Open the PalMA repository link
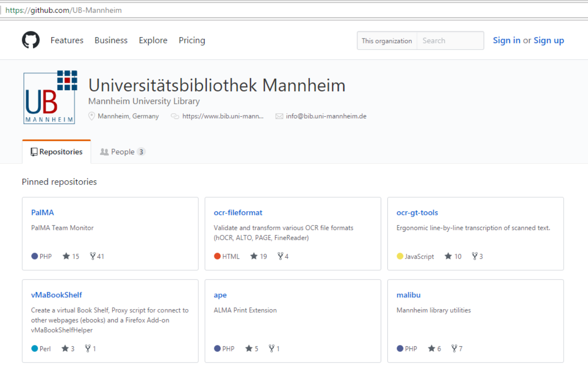The height and width of the screenshot is (371, 588). 43,213
